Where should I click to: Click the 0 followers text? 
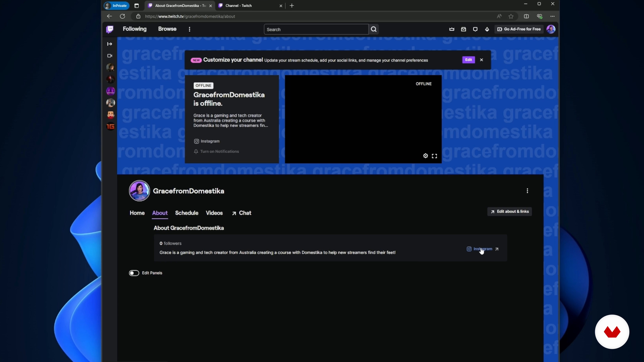click(171, 243)
